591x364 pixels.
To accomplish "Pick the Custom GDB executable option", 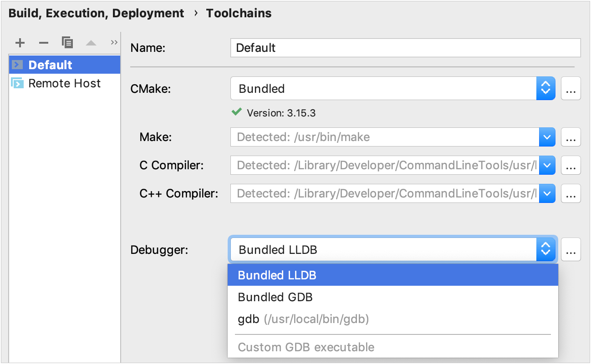I will pos(306,347).
